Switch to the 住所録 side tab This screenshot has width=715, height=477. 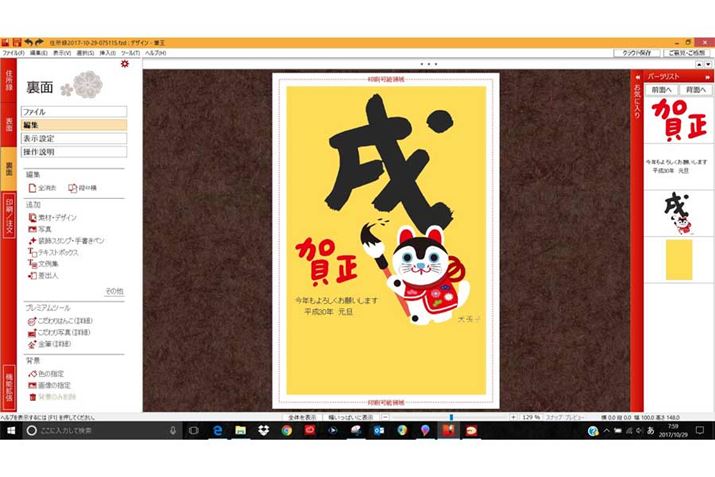(x=8, y=81)
